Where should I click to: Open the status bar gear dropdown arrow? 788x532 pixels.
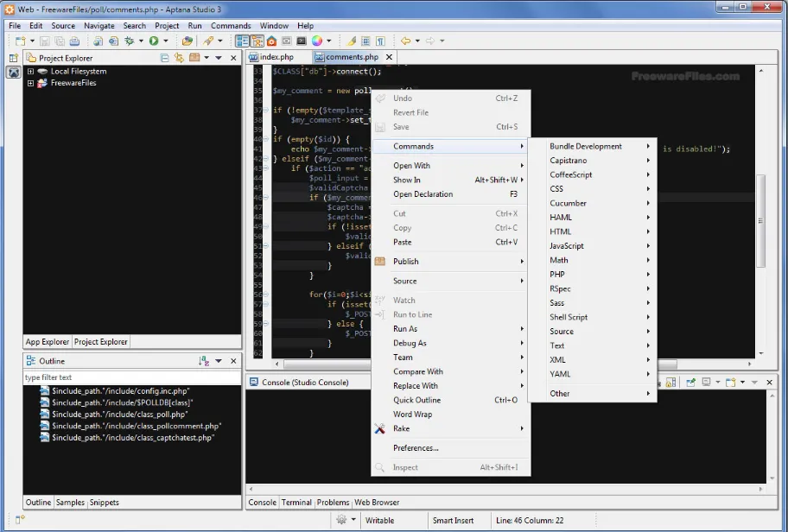tap(353, 520)
